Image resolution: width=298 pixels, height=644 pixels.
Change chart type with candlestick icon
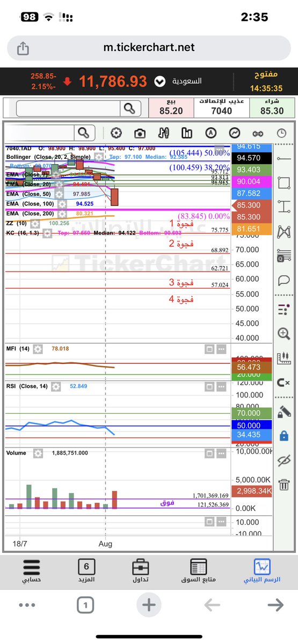[164, 133]
